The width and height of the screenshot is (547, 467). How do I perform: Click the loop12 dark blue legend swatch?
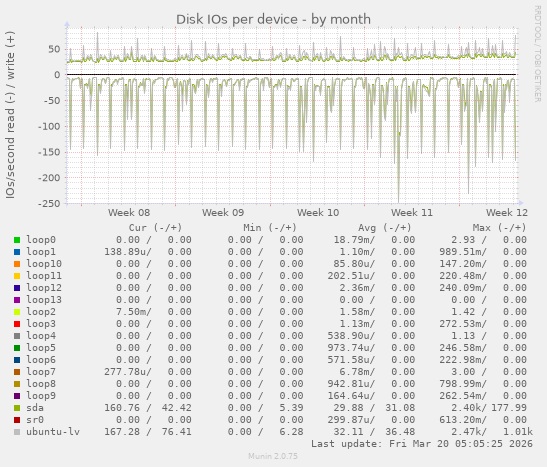pyautogui.click(x=17, y=288)
